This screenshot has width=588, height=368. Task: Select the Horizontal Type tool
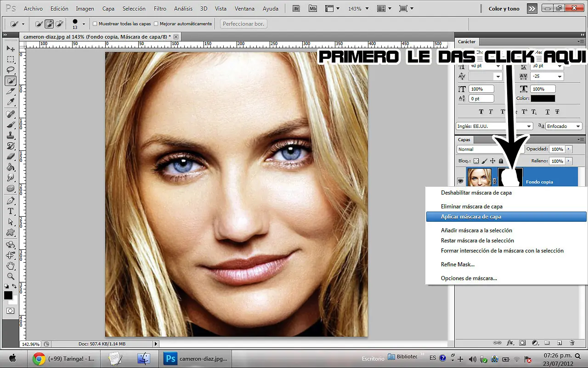11,211
